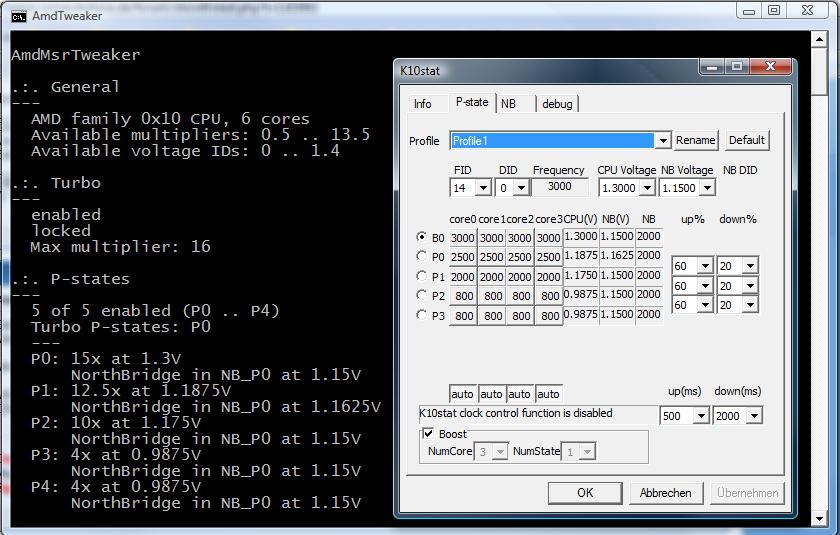Close the K10stat window
The height and width of the screenshot is (535, 840).
[x=770, y=66]
